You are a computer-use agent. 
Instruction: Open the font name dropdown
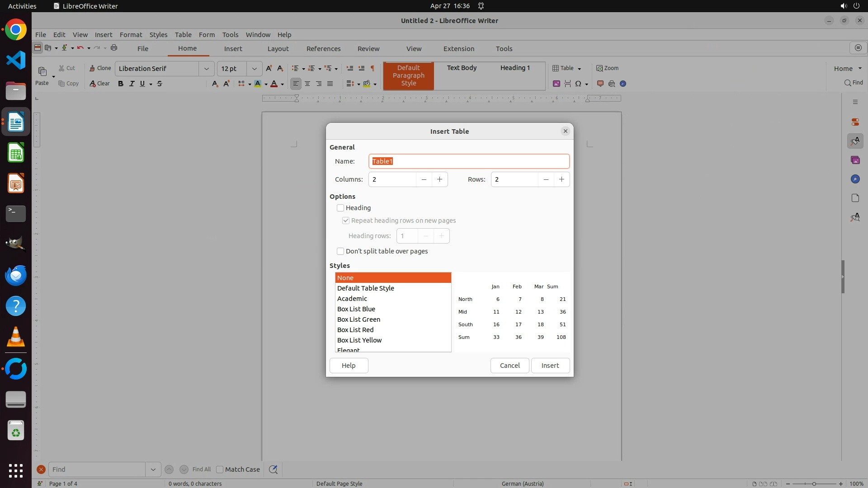206,69
